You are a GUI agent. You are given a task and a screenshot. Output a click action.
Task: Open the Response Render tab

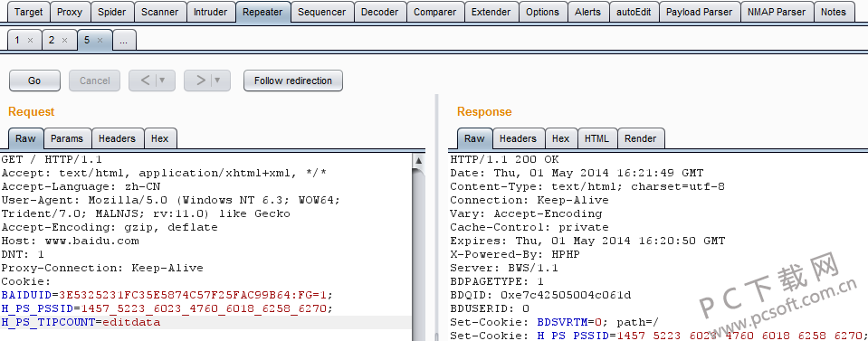click(641, 138)
